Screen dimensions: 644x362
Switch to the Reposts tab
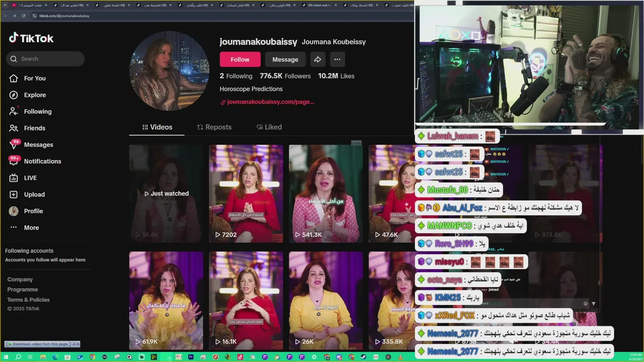(214, 127)
